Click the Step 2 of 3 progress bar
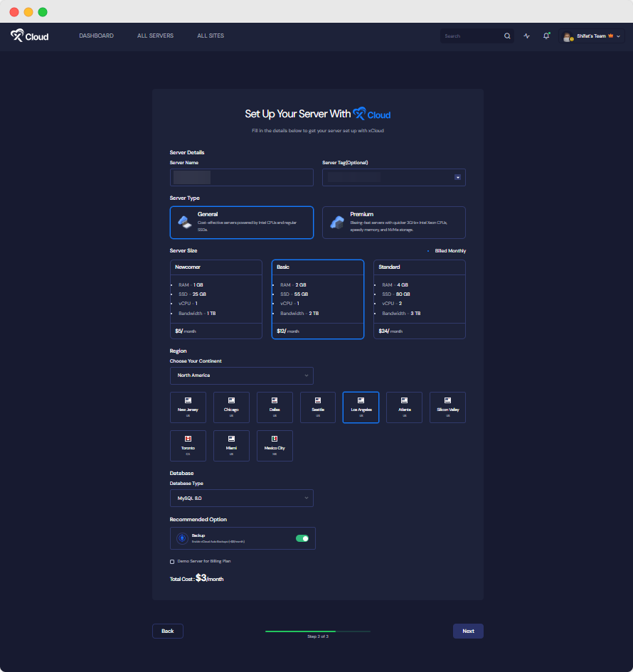 (316, 631)
